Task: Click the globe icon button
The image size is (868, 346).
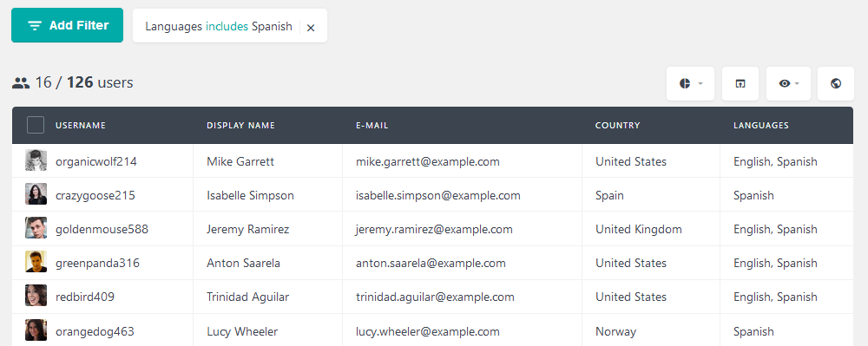Action: [x=836, y=83]
